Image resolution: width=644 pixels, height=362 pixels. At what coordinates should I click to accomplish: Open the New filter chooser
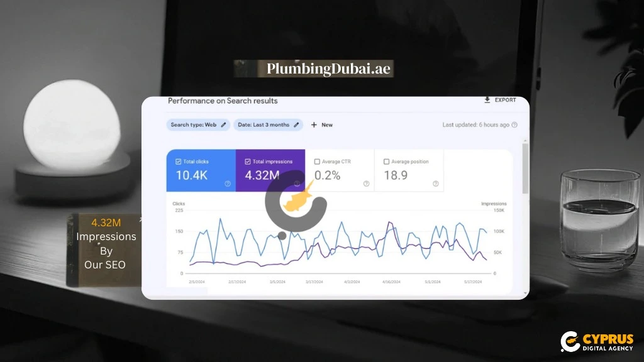coord(323,125)
